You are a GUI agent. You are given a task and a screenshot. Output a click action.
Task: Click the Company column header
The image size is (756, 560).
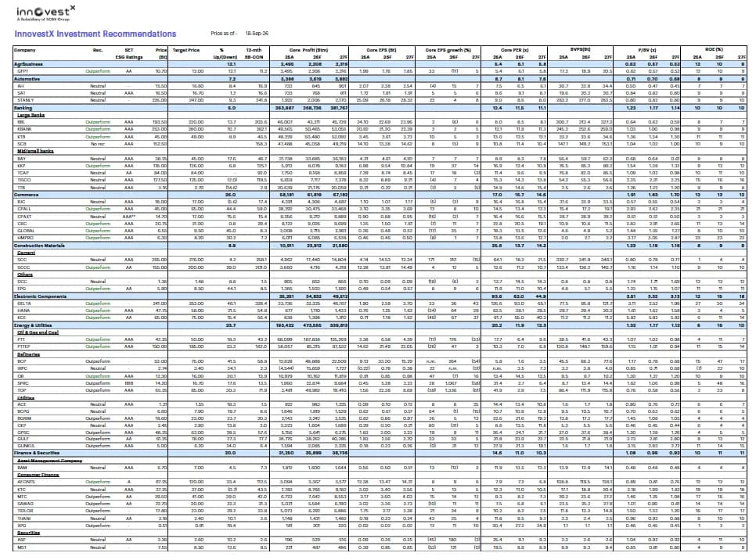pyautogui.click(x=24, y=50)
